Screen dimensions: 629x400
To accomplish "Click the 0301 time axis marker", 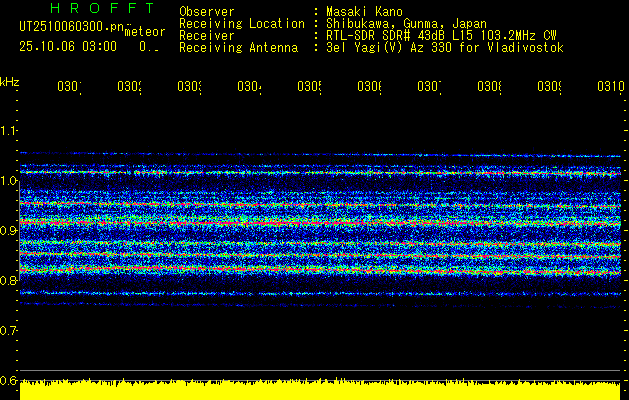I will [69, 87].
